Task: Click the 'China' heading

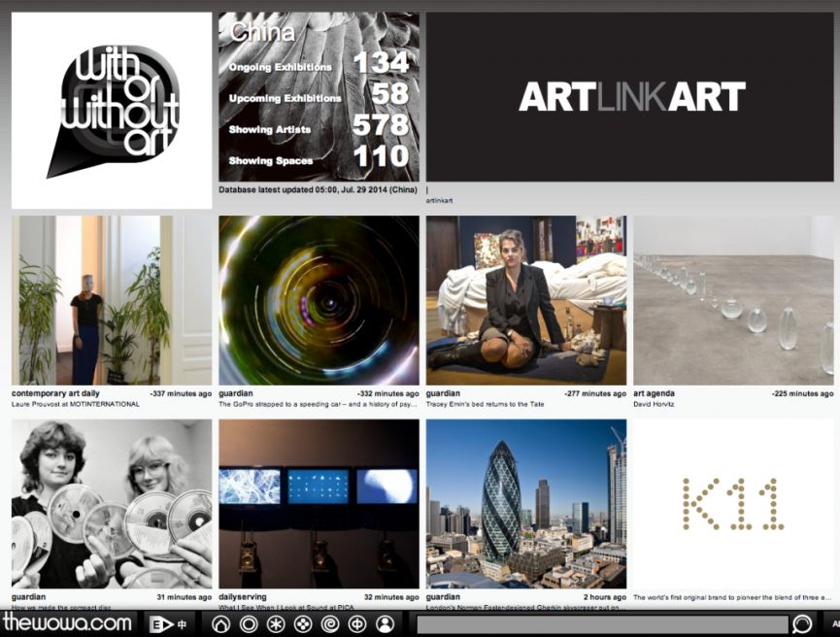Action: tap(262, 33)
